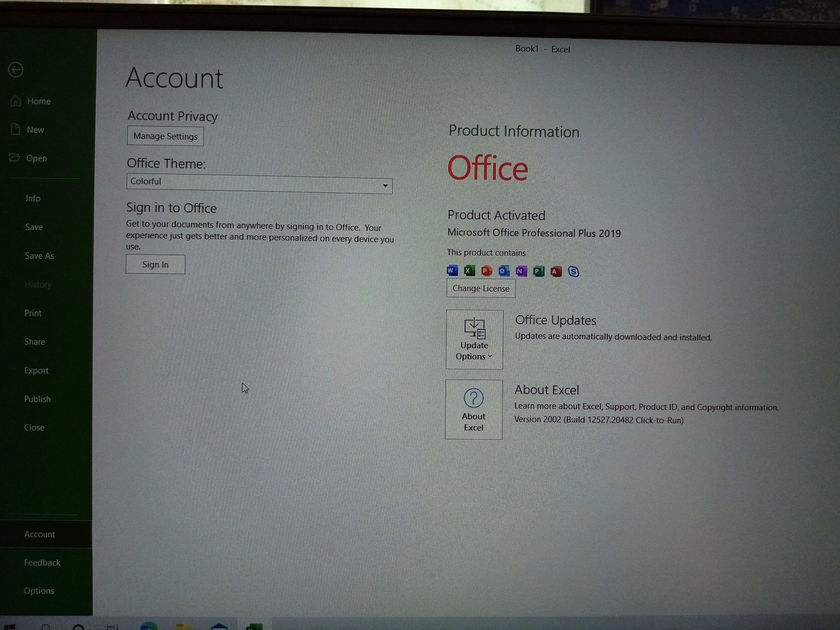840x630 pixels.
Task: Click the back arrow to leave Backstage view
Action: 16,70
